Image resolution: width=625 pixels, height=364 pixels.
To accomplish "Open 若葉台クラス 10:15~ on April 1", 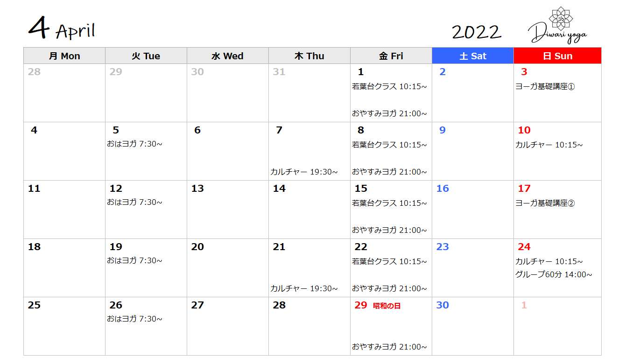I will click(x=389, y=86).
